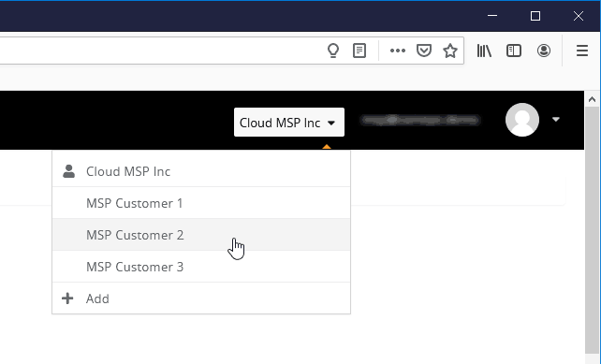601x364 pixels.
Task: Click the user avatar image
Action: click(x=522, y=120)
